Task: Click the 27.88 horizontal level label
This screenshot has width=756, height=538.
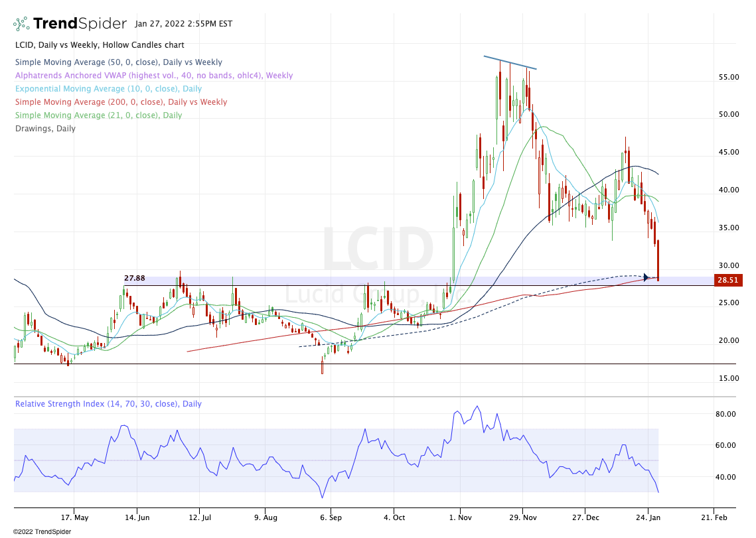Action: coord(135,279)
